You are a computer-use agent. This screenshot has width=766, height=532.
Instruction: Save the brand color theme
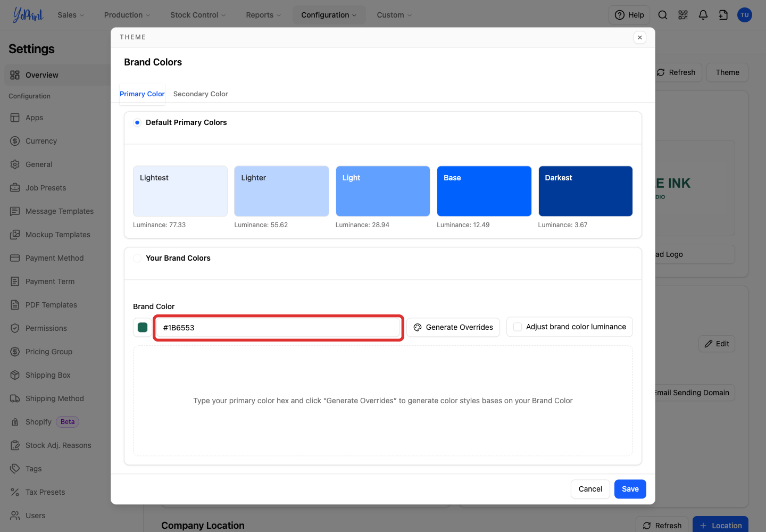pyautogui.click(x=630, y=489)
